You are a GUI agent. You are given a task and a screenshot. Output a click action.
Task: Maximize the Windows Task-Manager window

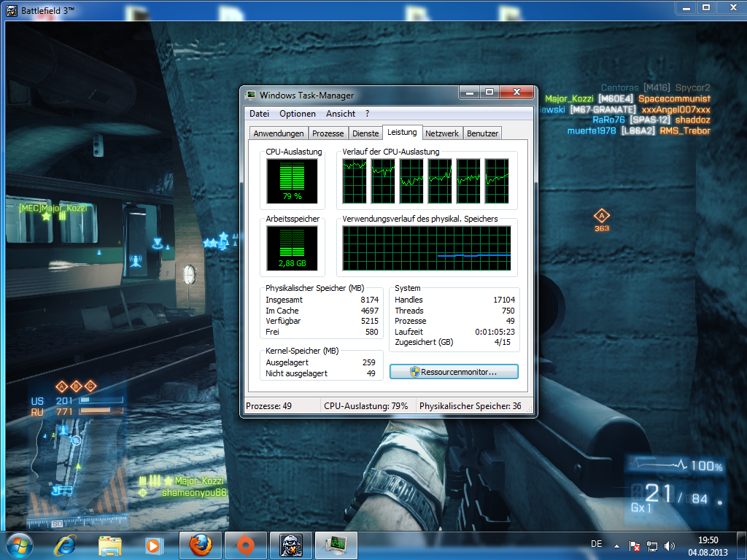click(489, 93)
